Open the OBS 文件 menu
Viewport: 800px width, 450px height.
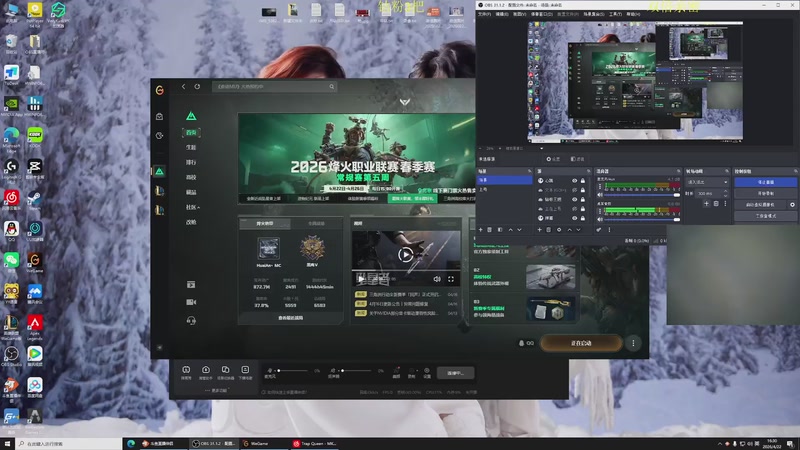[x=482, y=15]
